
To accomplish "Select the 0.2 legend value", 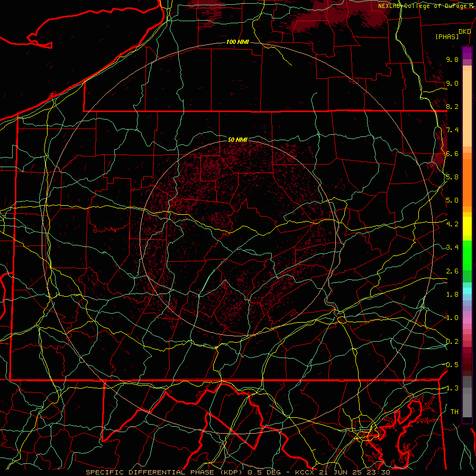I will tap(452, 342).
